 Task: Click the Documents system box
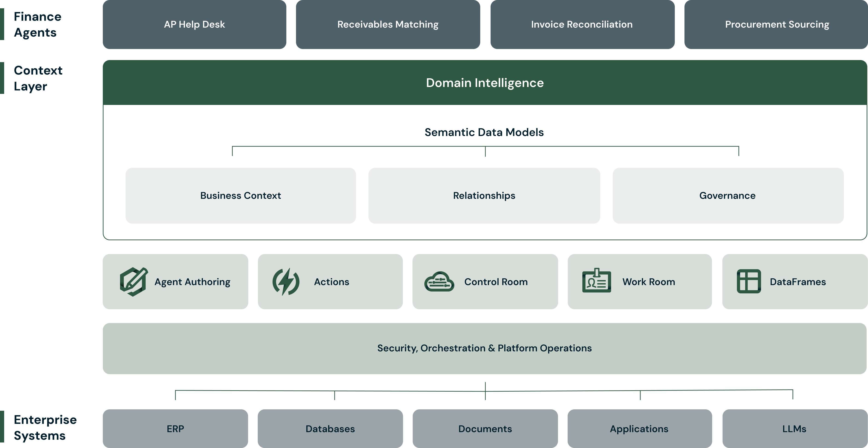click(485, 429)
